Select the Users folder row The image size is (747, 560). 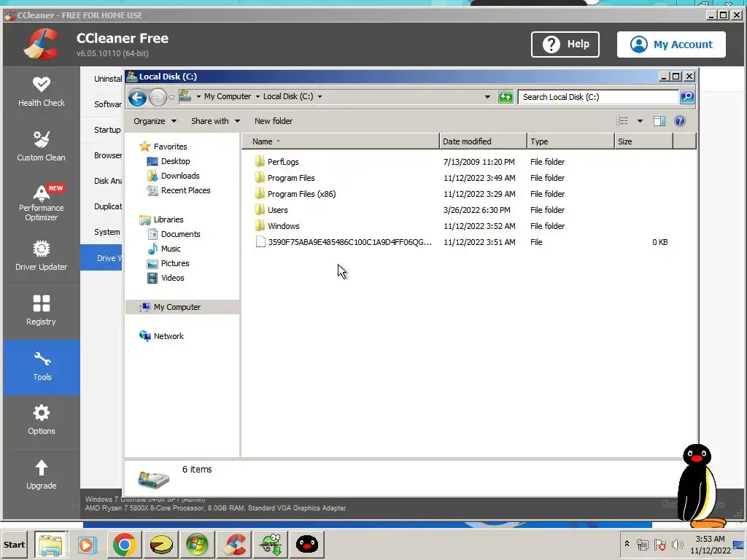(x=462, y=210)
